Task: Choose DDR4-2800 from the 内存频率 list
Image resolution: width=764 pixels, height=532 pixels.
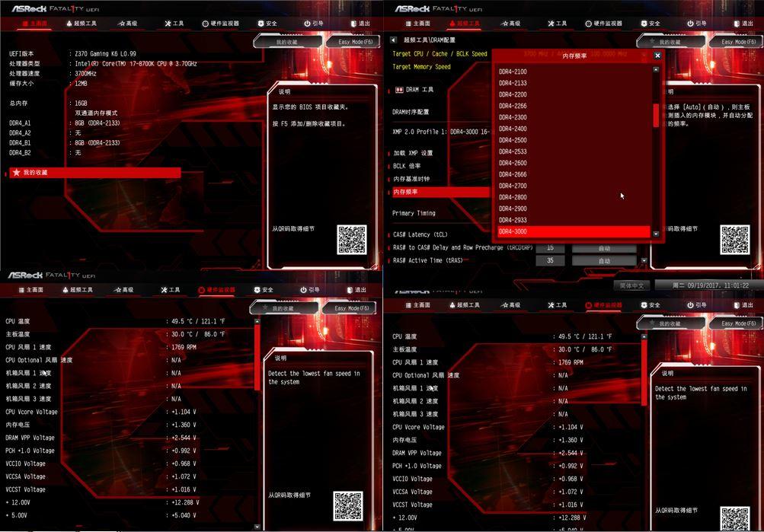Action: (574, 197)
